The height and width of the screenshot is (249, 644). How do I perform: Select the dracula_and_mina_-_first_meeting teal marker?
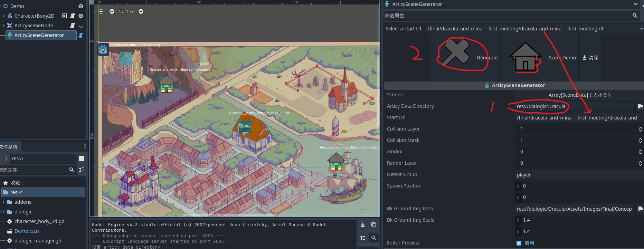point(126,58)
